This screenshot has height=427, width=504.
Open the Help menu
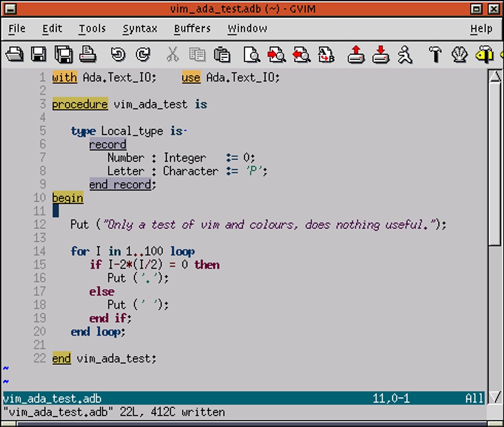coord(481,29)
